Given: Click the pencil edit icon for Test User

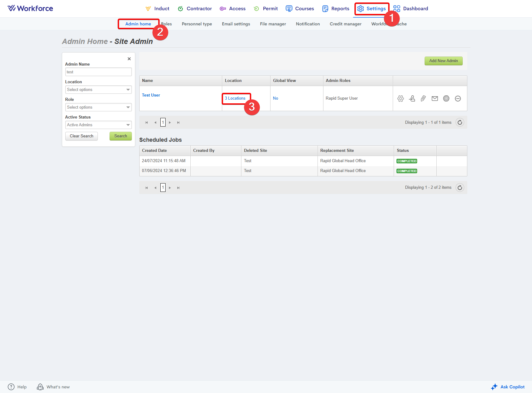Looking at the screenshot, I should coord(423,98).
